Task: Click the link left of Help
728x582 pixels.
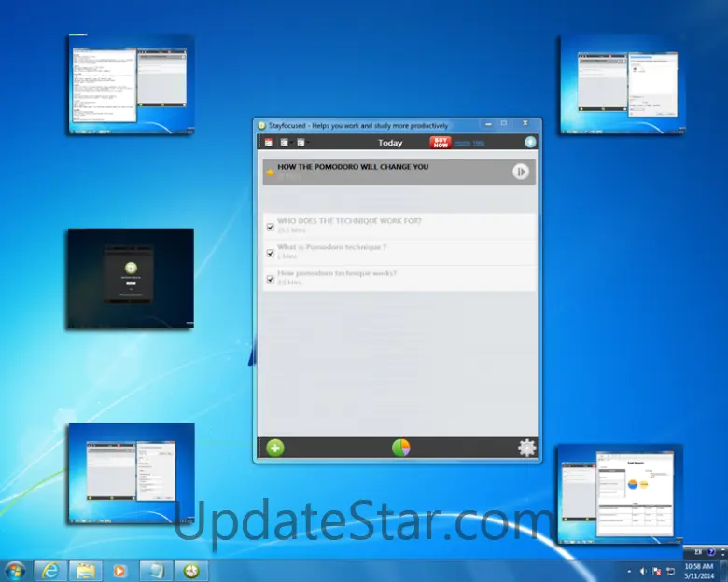Action: click(462, 143)
